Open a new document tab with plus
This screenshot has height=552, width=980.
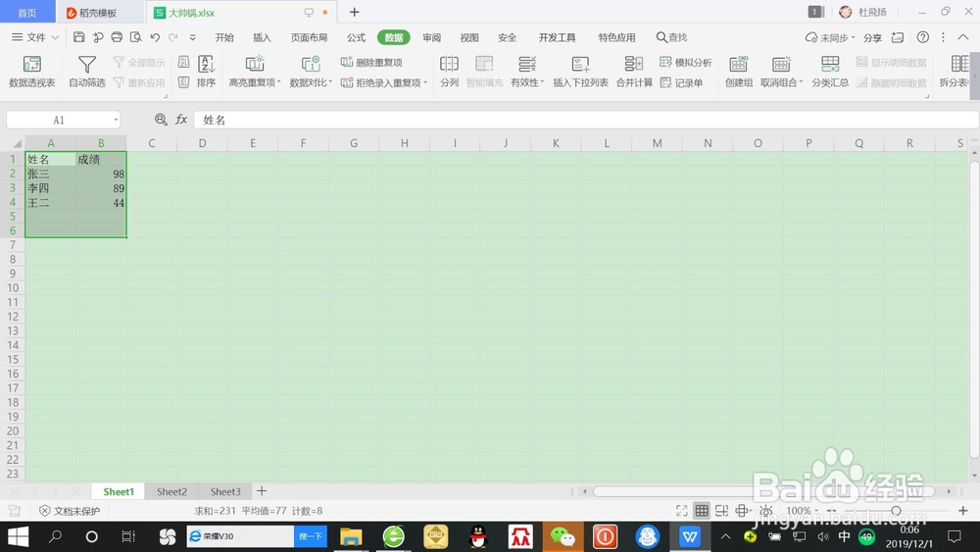[x=355, y=12]
